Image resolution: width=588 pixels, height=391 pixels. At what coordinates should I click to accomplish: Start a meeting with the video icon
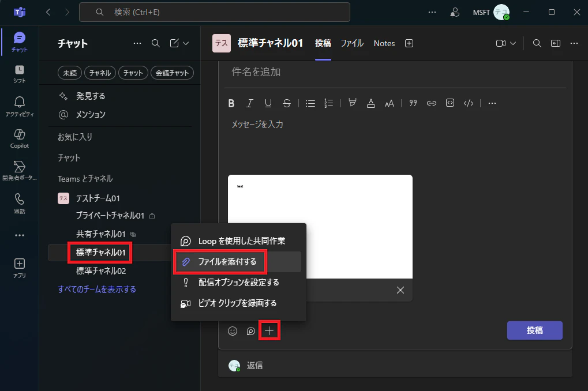[501, 43]
